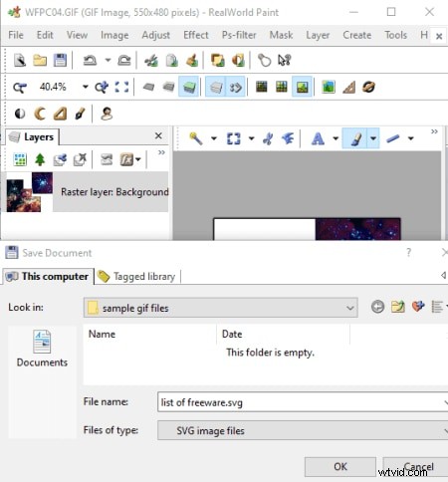Toggle the highlighted double-arrow icon
448x482 pixels.
(x=236, y=87)
